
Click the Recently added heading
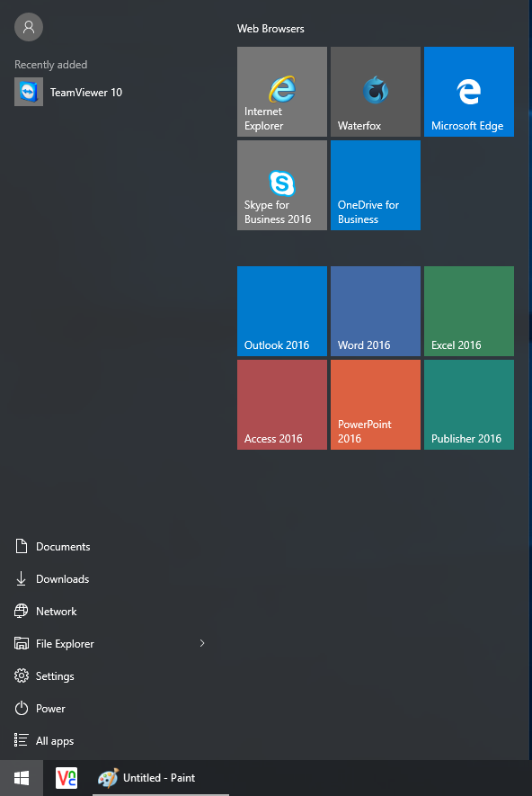(50, 65)
